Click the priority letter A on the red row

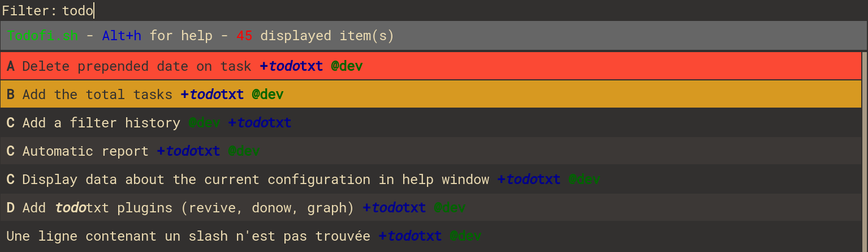[11, 66]
